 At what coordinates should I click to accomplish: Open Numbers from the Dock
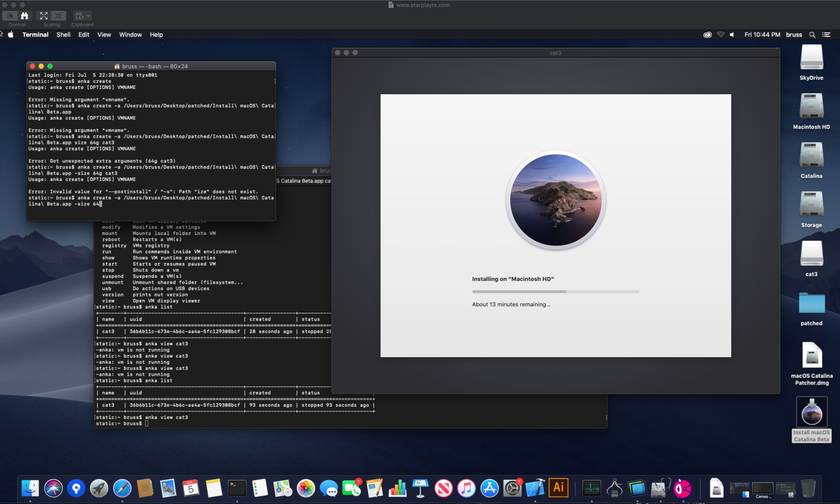[x=398, y=488]
